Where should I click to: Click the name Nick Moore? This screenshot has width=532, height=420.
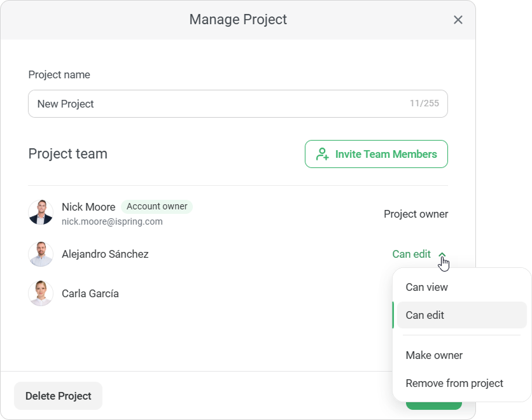pyautogui.click(x=88, y=207)
